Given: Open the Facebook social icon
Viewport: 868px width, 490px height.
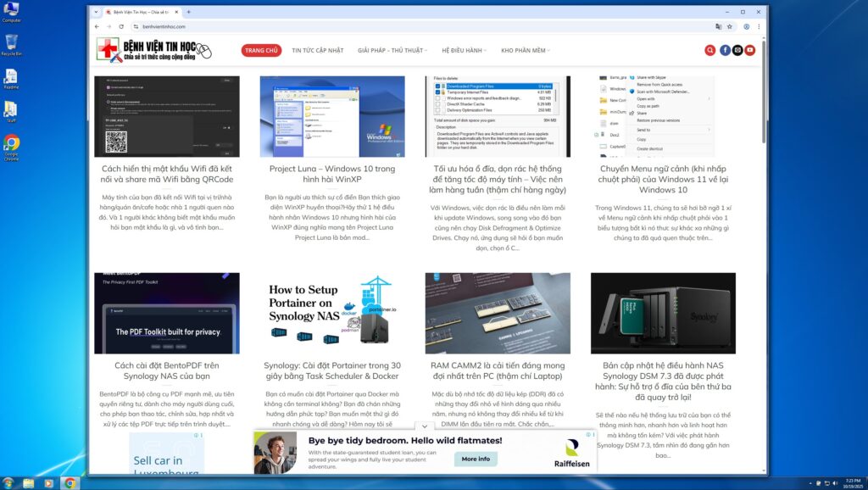Looking at the screenshot, I should coord(726,50).
